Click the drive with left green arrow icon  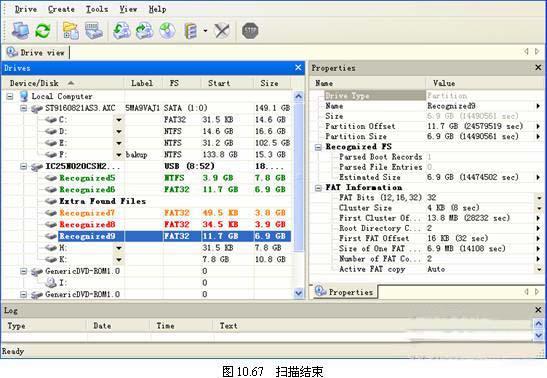click(x=122, y=31)
